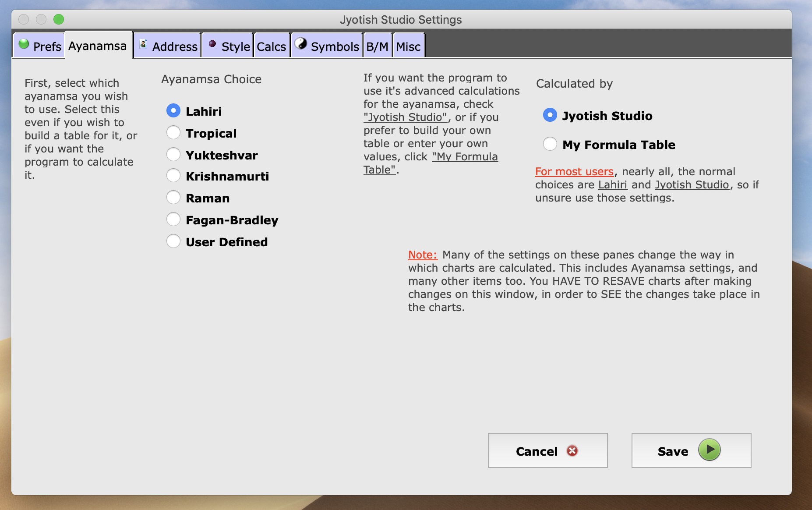Viewport: 812px width, 510px height.
Task: Switch to the Misc tab
Action: (408, 46)
